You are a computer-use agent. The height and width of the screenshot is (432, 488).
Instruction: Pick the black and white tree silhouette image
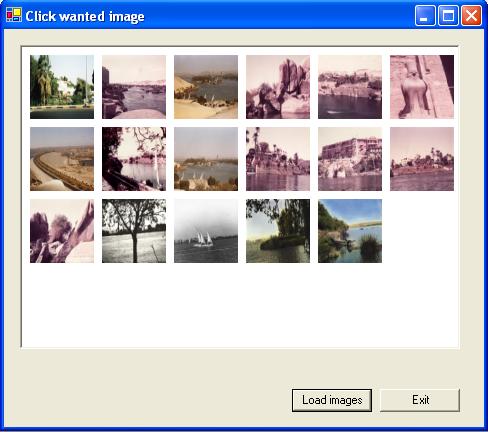coord(134,231)
